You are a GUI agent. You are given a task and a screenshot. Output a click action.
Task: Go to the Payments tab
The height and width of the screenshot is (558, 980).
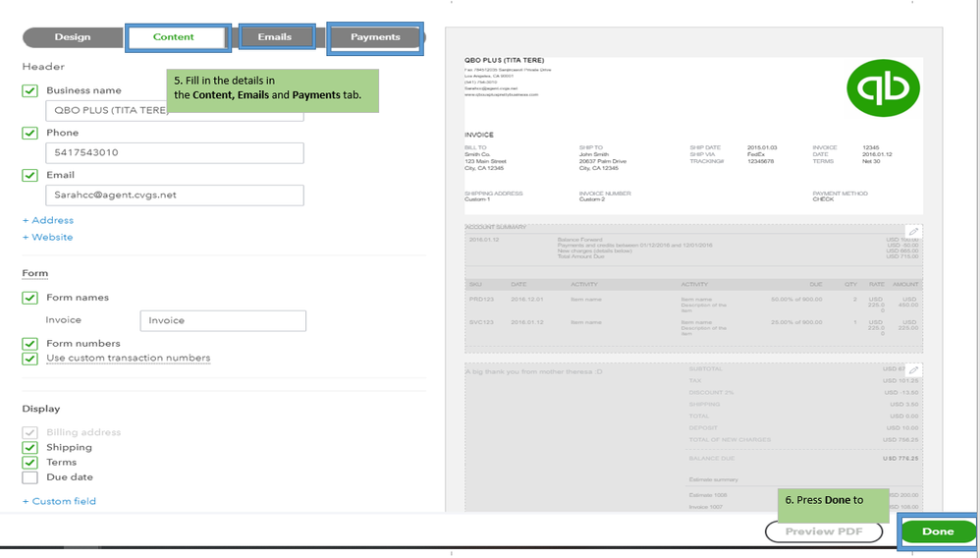coord(375,37)
